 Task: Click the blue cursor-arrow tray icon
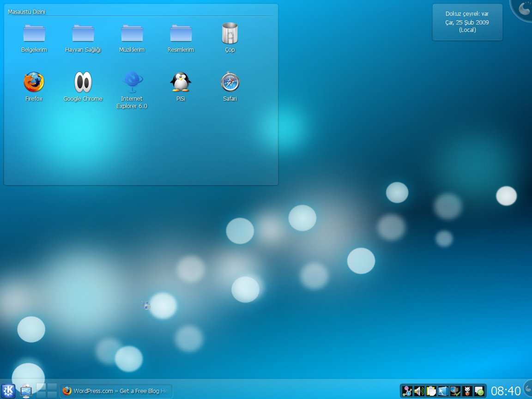(x=443, y=391)
